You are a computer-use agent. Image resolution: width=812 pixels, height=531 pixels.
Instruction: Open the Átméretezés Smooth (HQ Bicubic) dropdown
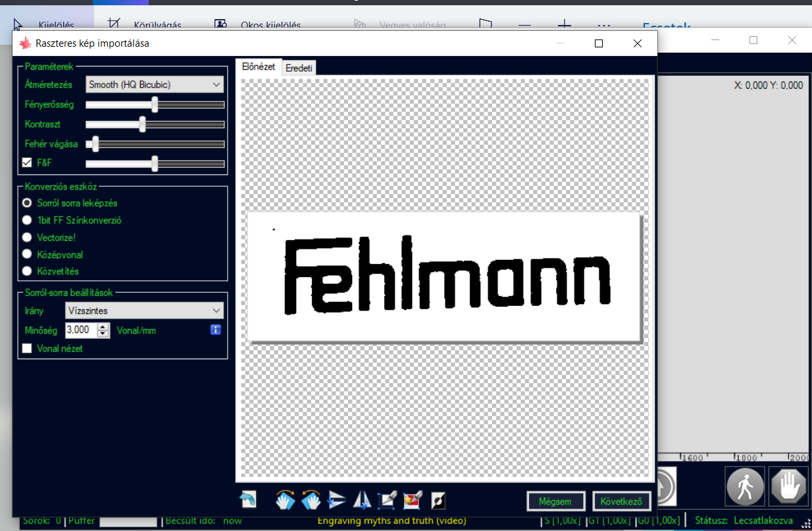click(155, 84)
